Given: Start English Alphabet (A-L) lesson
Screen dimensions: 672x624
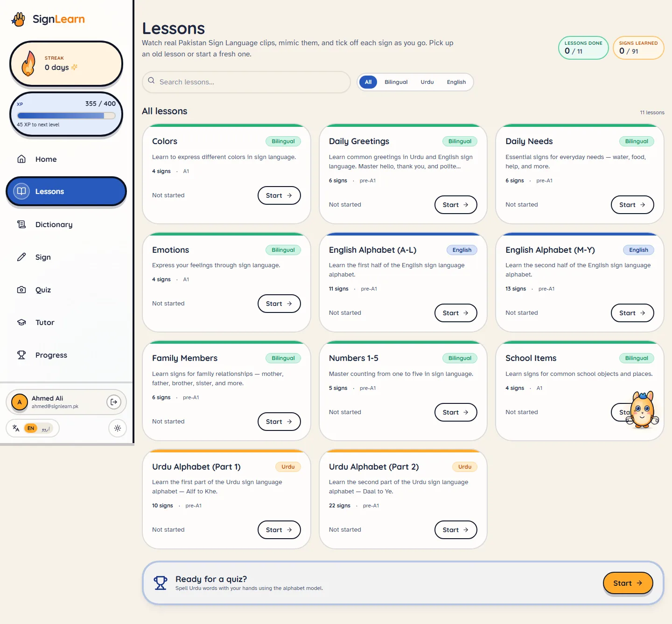Looking at the screenshot, I should tap(455, 313).
